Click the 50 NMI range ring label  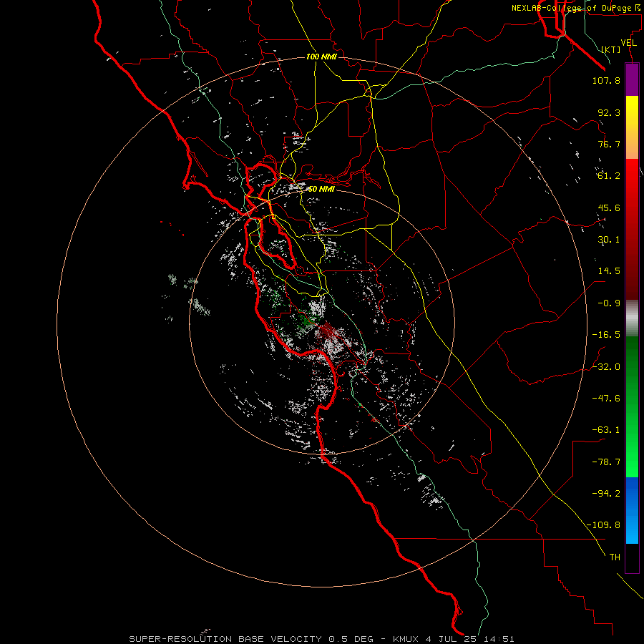(x=321, y=189)
